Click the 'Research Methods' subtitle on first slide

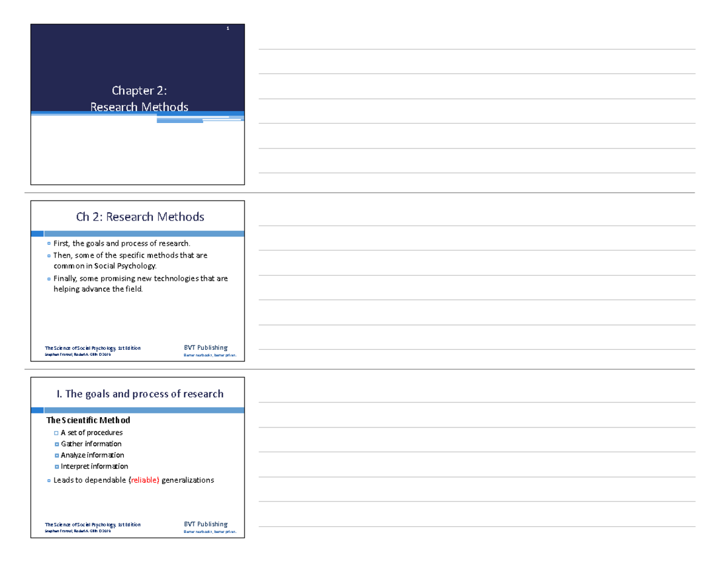(x=139, y=107)
